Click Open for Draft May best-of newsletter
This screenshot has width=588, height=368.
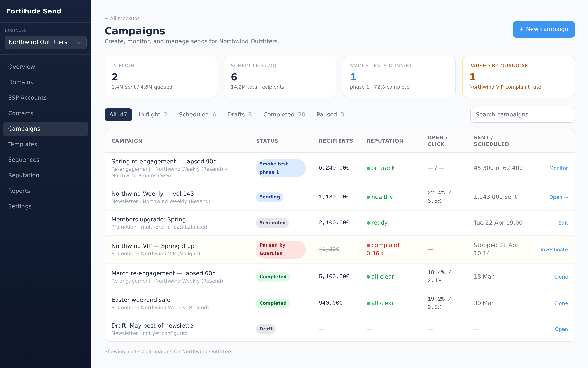[561, 329]
